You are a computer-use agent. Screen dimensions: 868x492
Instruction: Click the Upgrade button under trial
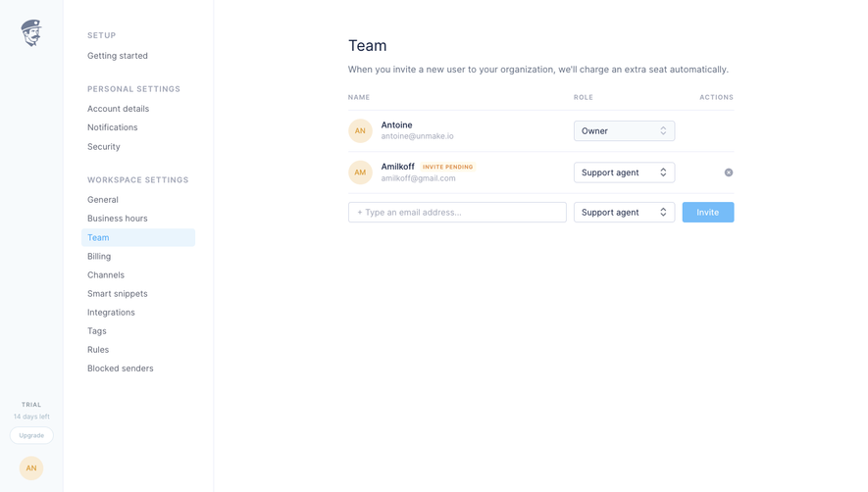point(31,435)
